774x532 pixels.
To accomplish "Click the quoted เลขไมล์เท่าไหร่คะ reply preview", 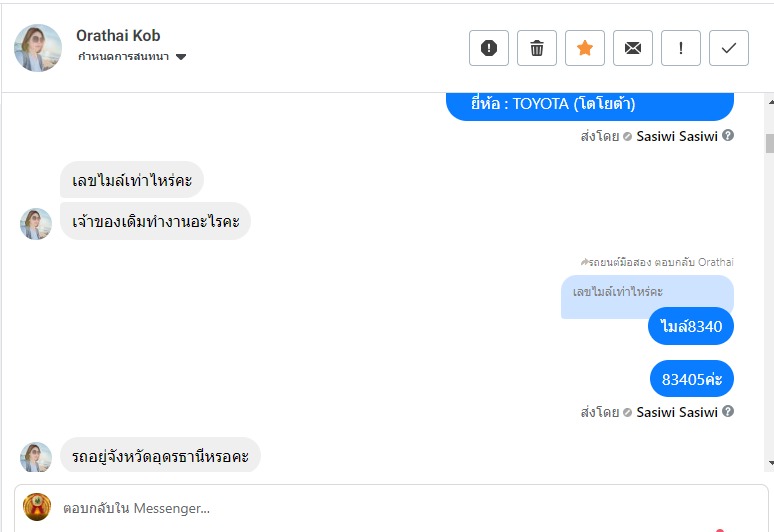I will pyautogui.click(x=646, y=292).
